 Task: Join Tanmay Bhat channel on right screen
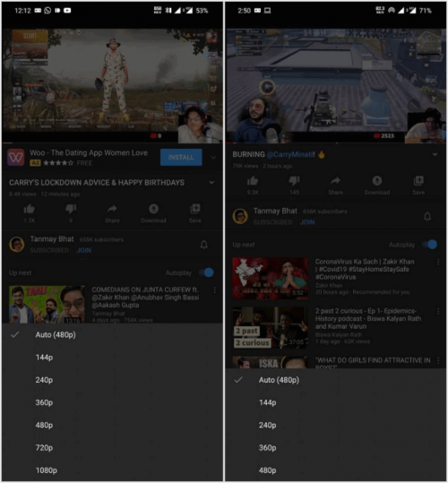click(307, 222)
